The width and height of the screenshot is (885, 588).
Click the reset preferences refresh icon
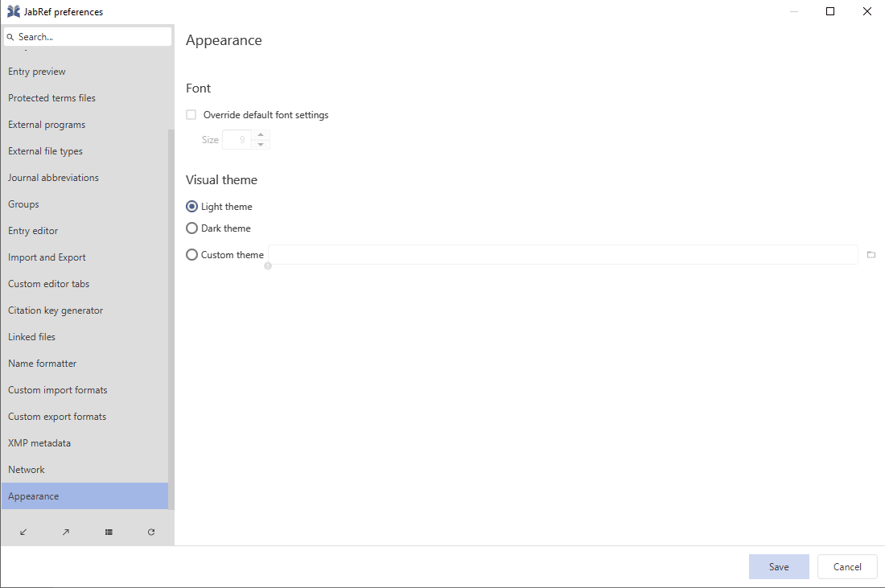click(x=151, y=532)
